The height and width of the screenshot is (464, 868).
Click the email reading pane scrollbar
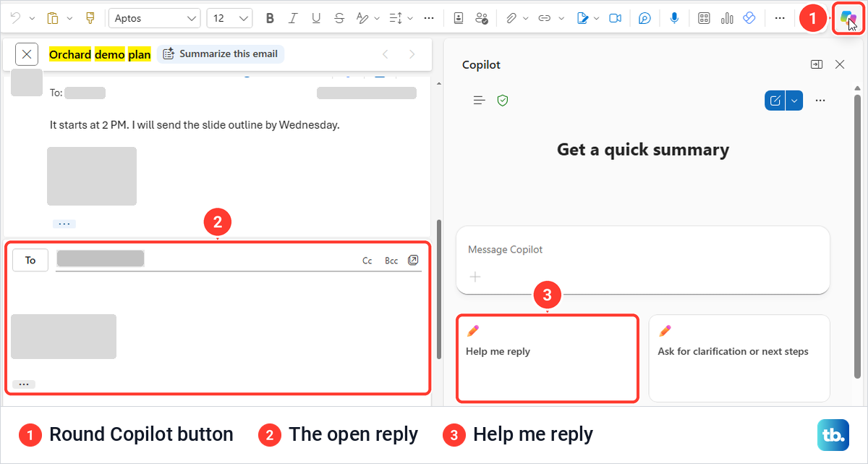pyautogui.click(x=438, y=290)
